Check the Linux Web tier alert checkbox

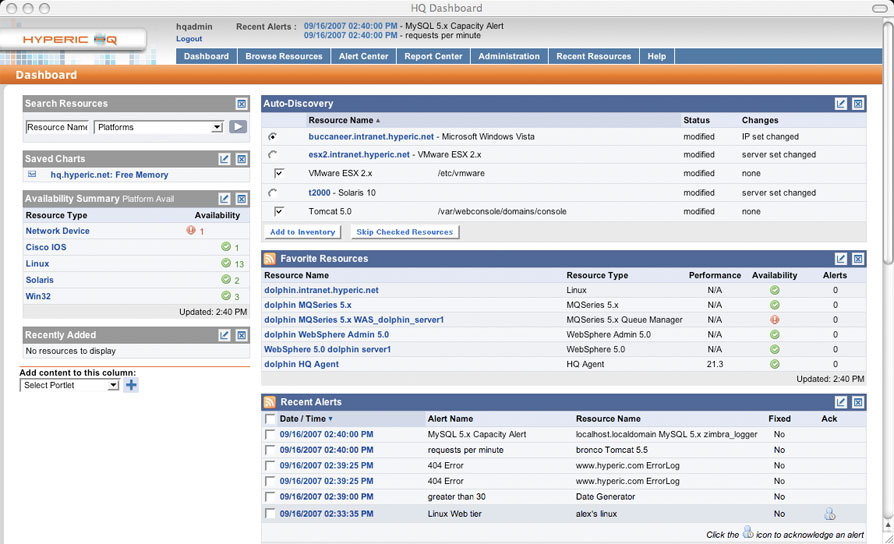270,514
